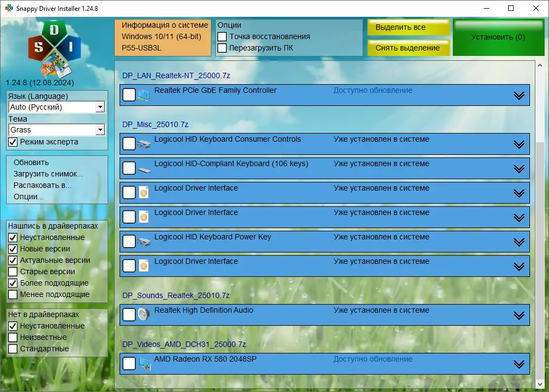Expand Logicool HID Keyboard Power Key details
Image resolution: width=549 pixels, height=392 pixels.
(519, 242)
